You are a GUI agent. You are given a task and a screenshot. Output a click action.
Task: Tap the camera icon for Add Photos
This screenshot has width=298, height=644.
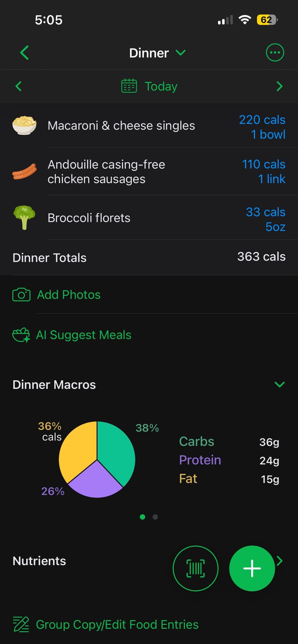click(x=21, y=295)
